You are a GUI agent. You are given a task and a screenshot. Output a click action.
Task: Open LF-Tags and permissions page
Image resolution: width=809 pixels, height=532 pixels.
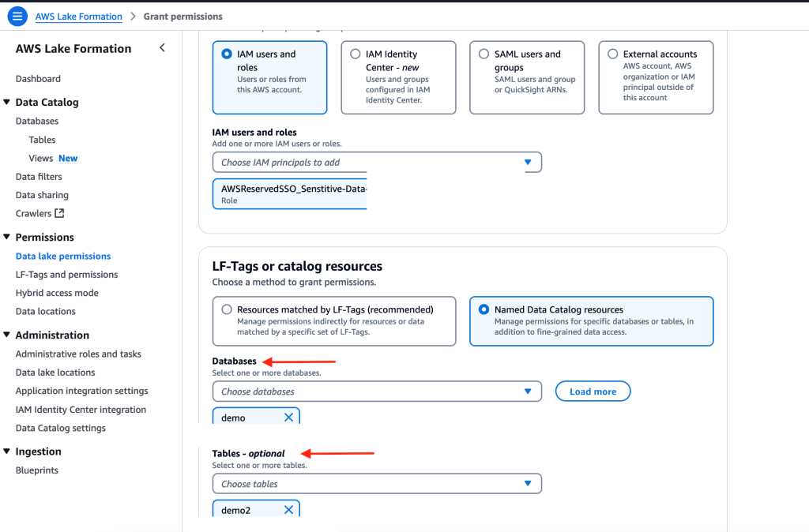pyautogui.click(x=66, y=274)
